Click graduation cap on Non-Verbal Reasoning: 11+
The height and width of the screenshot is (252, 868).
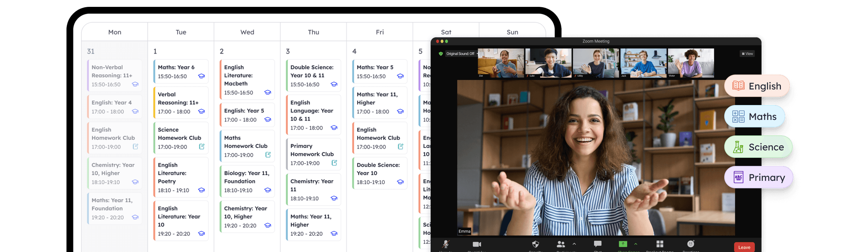[x=135, y=84]
